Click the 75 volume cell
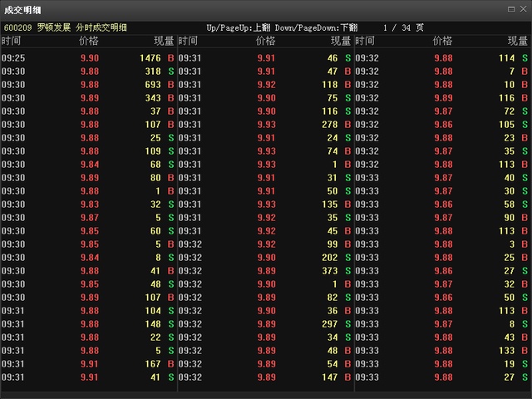The image size is (532, 399). 332,98
